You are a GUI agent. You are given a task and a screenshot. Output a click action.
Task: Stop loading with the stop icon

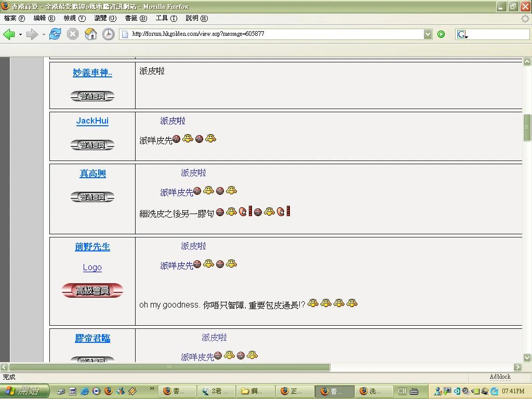(x=73, y=34)
